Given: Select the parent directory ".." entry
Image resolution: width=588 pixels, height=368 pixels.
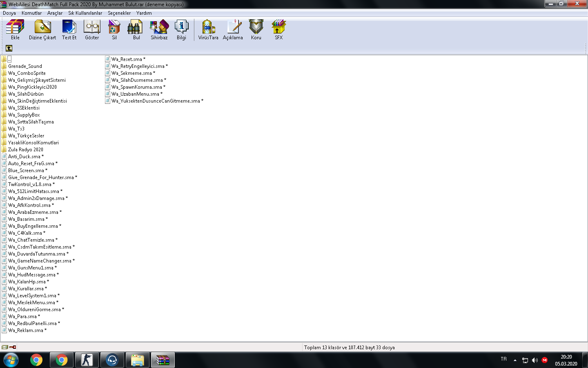Looking at the screenshot, I should 7,59.
